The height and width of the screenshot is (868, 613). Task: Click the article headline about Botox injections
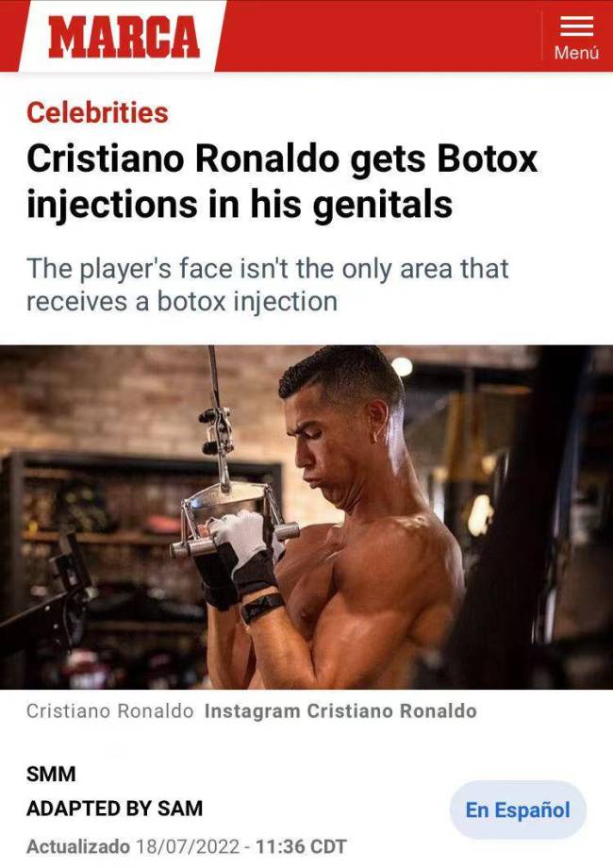pyautogui.click(x=282, y=181)
